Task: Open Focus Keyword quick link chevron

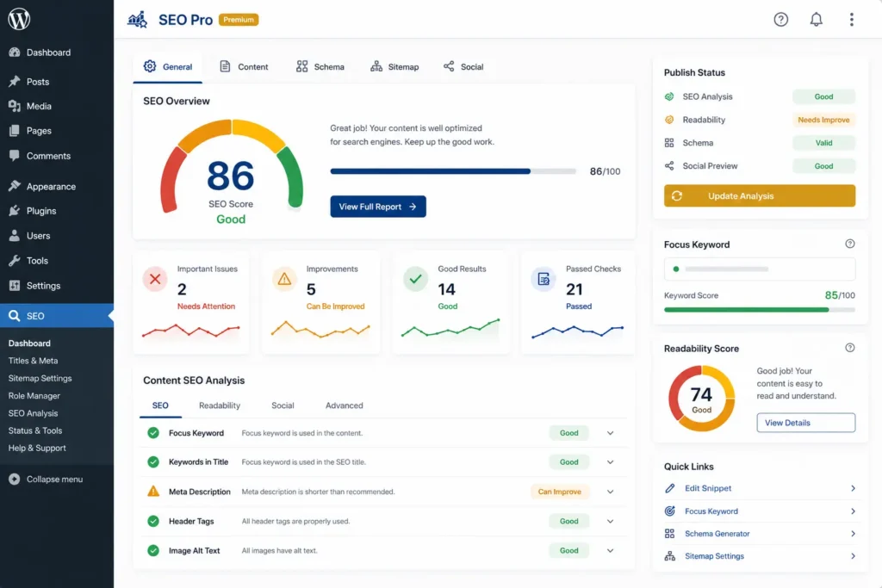Action: (854, 511)
